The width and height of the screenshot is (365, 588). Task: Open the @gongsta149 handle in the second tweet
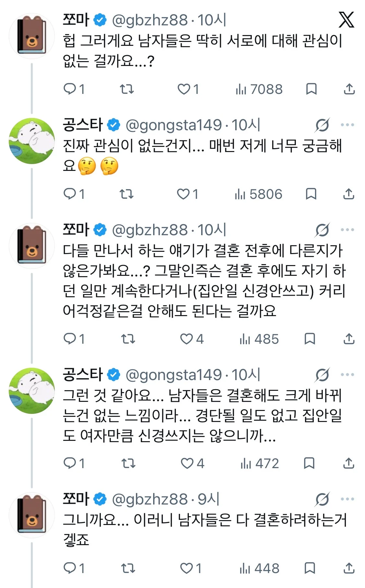click(x=174, y=125)
